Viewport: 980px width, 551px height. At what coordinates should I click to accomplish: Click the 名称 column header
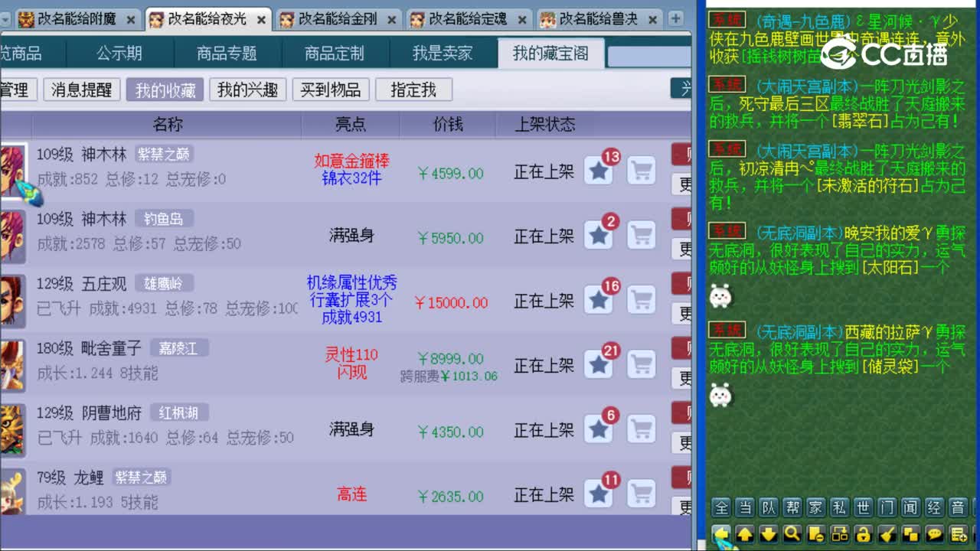click(x=168, y=124)
